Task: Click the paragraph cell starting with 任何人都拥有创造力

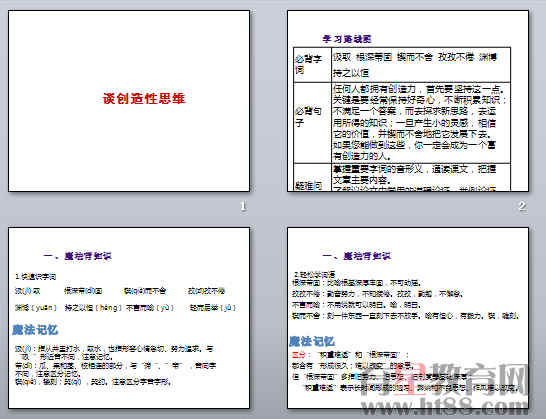Action: [x=421, y=122]
